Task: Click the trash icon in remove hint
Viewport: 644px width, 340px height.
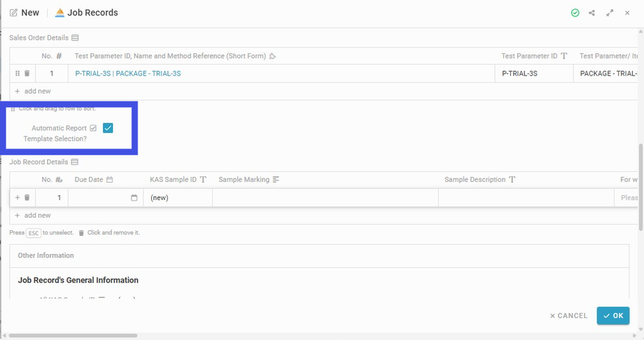Action: pyautogui.click(x=81, y=233)
